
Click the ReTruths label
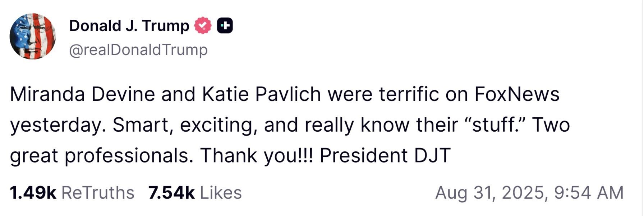(98, 193)
